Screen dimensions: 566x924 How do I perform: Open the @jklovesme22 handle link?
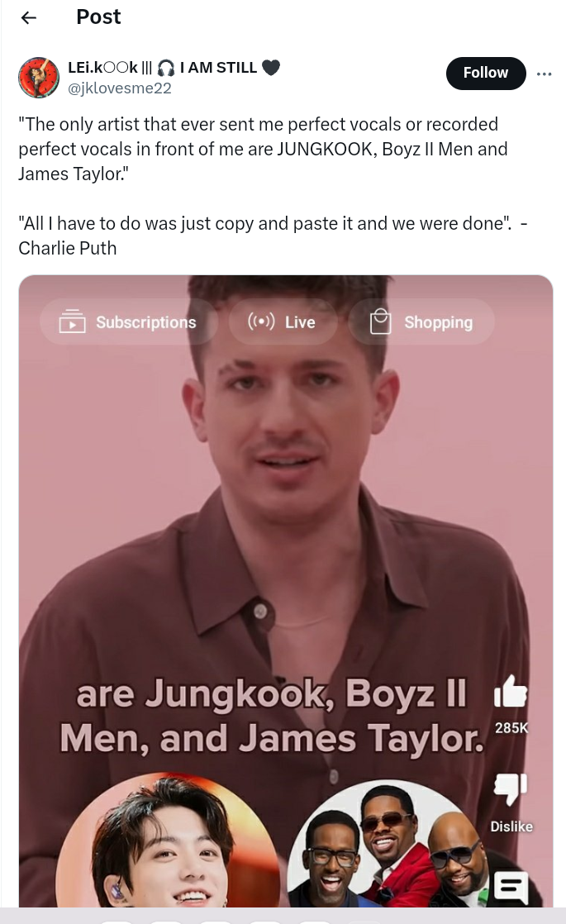tap(120, 88)
